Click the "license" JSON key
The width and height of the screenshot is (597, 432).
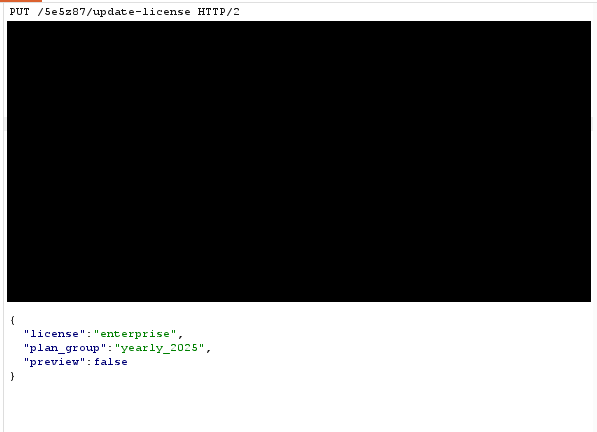coord(54,334)
